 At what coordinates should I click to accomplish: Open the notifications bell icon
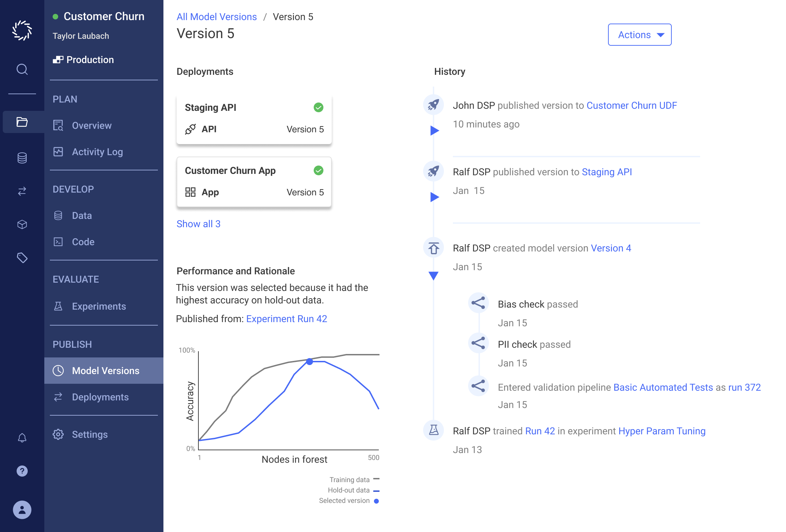click(22, 438)
